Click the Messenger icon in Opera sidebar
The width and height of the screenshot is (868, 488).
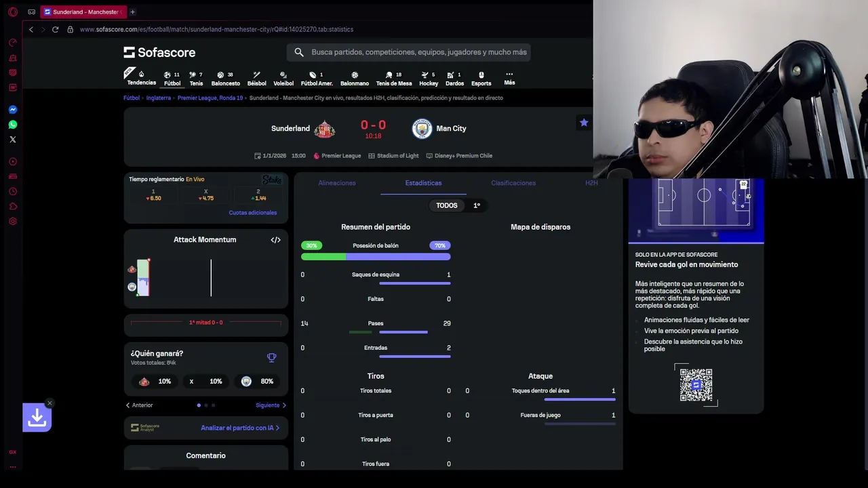pyautogui.click(x=13, y=110)
